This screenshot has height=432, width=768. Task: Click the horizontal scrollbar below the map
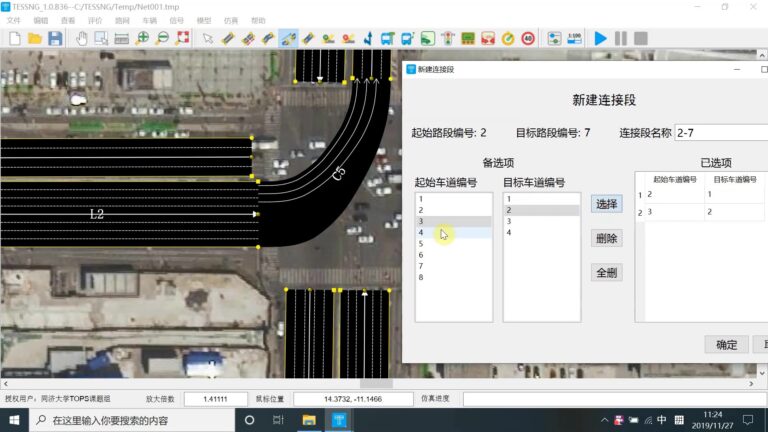click(x=378, y=384)
